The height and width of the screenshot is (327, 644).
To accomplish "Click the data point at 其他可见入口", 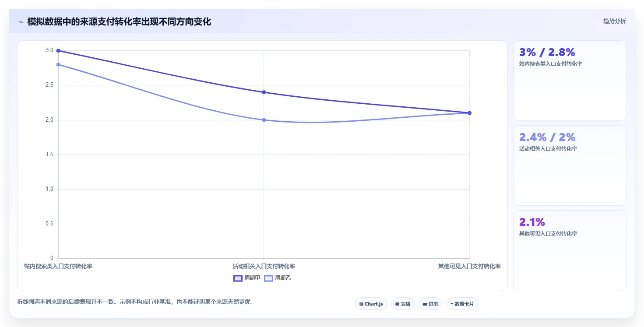I will pyautogui.click(x=469, y=113).
